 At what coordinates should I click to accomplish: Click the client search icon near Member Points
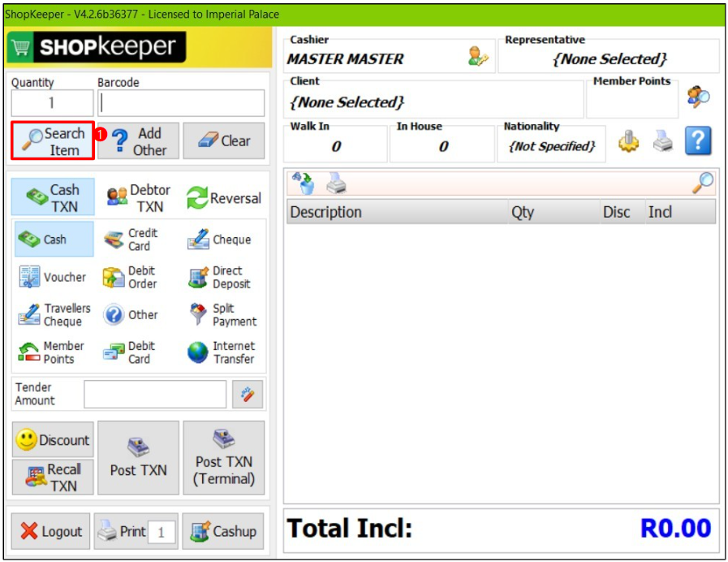pyautogui.click(x=699, y=97)
